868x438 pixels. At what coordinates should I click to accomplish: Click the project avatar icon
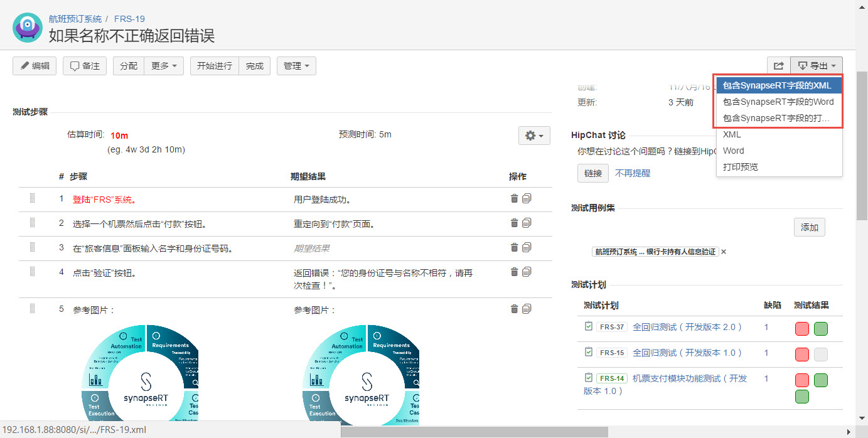[28, 27]
